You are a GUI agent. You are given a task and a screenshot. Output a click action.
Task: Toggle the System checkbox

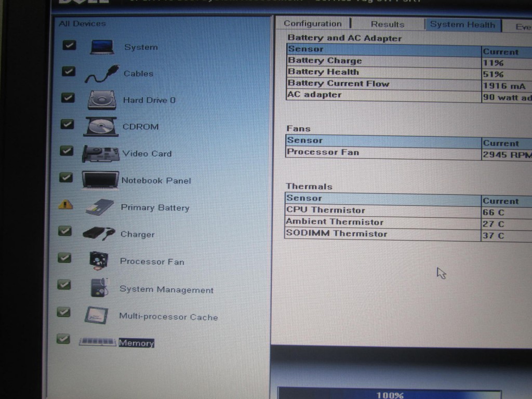pyautogui.click(x=69, y=45)
